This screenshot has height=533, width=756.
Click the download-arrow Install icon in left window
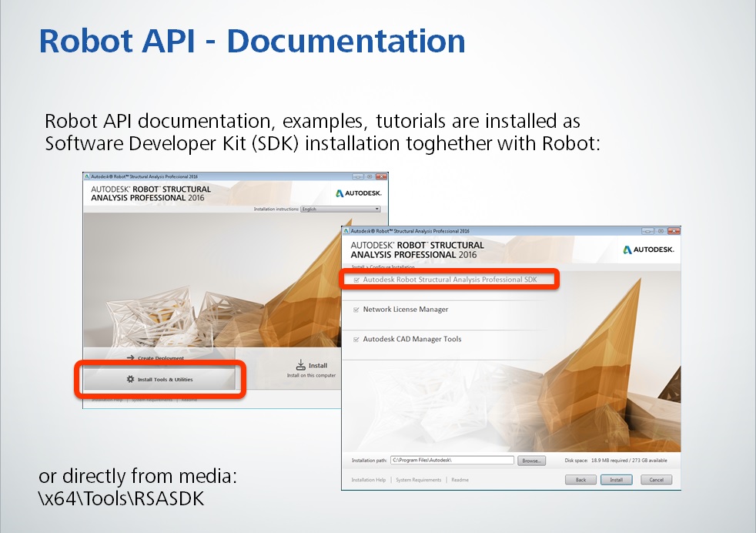(301, 365)
